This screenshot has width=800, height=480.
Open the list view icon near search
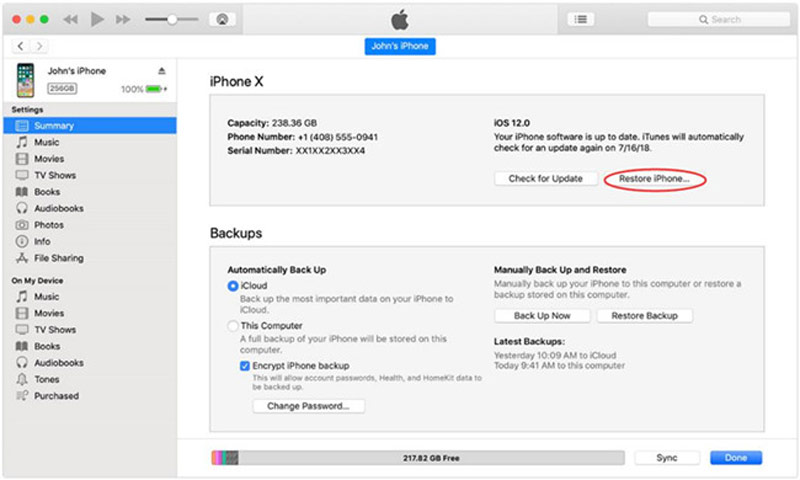coord(580,19)
